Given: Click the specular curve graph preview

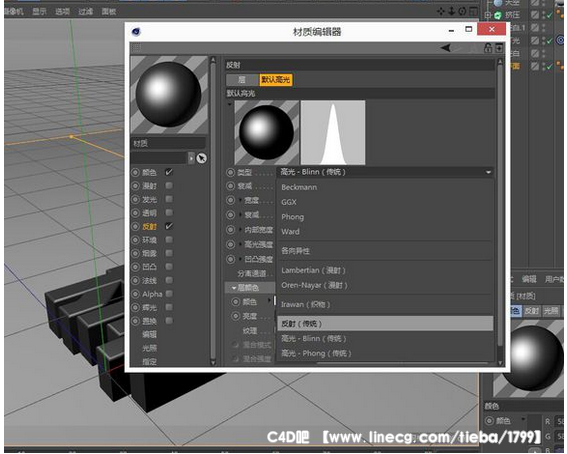Looking at the screenshot, I should (x=333, y=133).
